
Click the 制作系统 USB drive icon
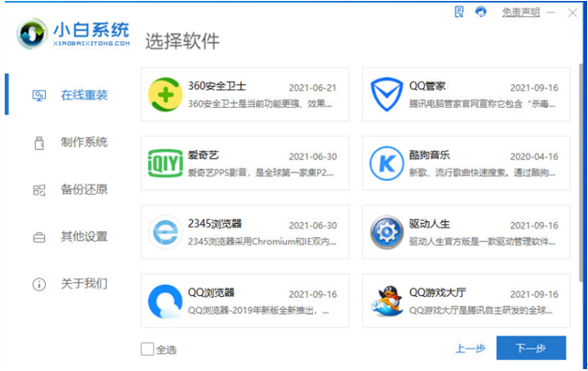coord(39,142)
